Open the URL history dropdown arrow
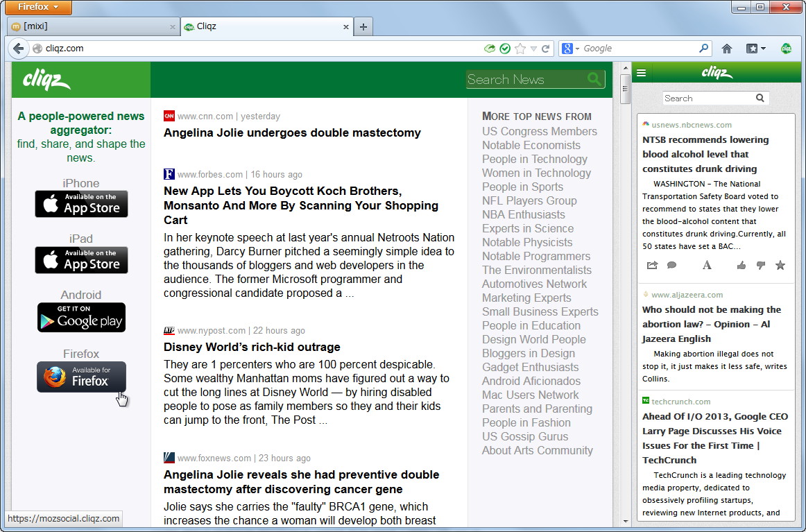 tap(533, 49)
